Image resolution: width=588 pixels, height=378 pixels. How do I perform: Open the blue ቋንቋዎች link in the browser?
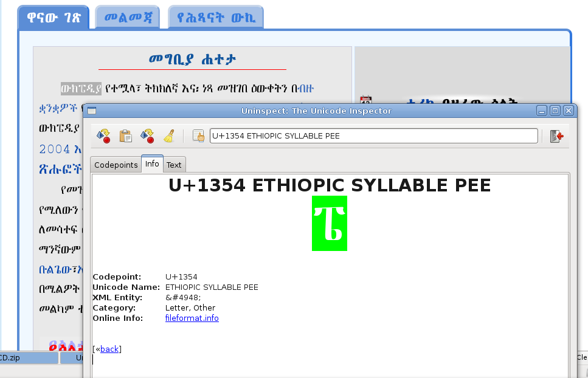[x=58, y=109]
